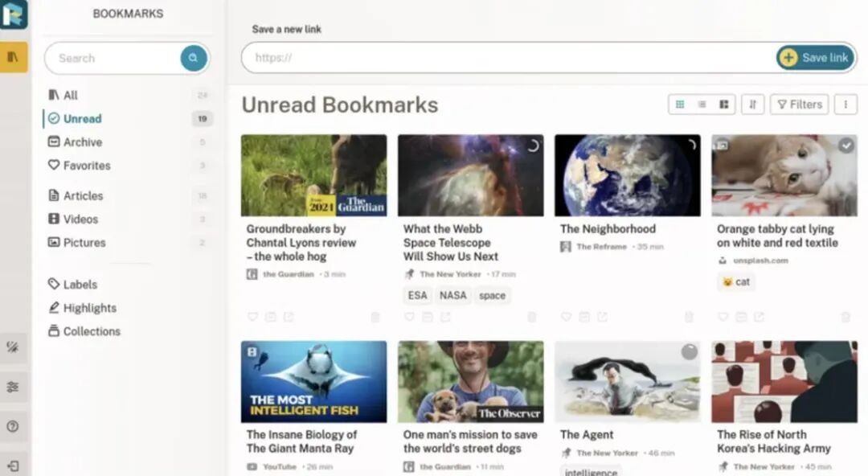Click the Earth globe thumbnail

[627, 175]
